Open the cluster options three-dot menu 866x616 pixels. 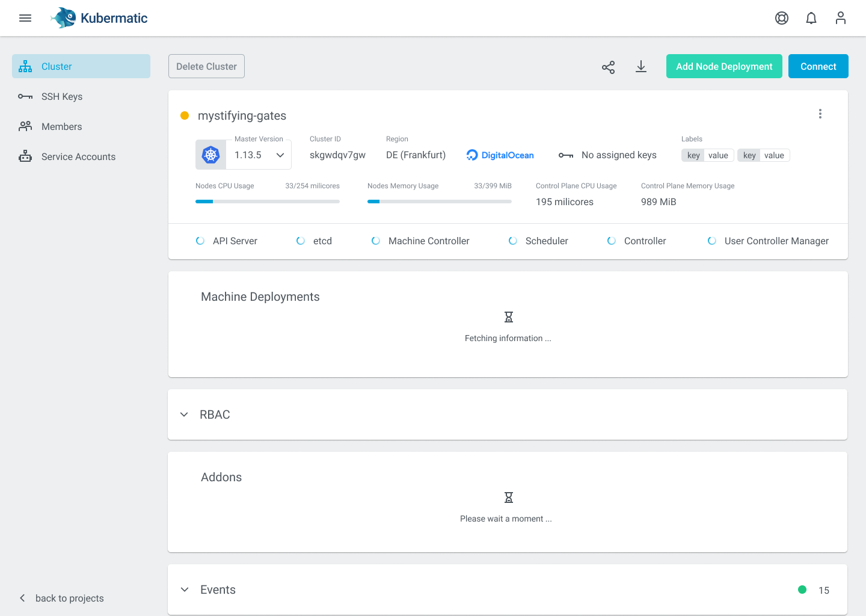[820, 113]
